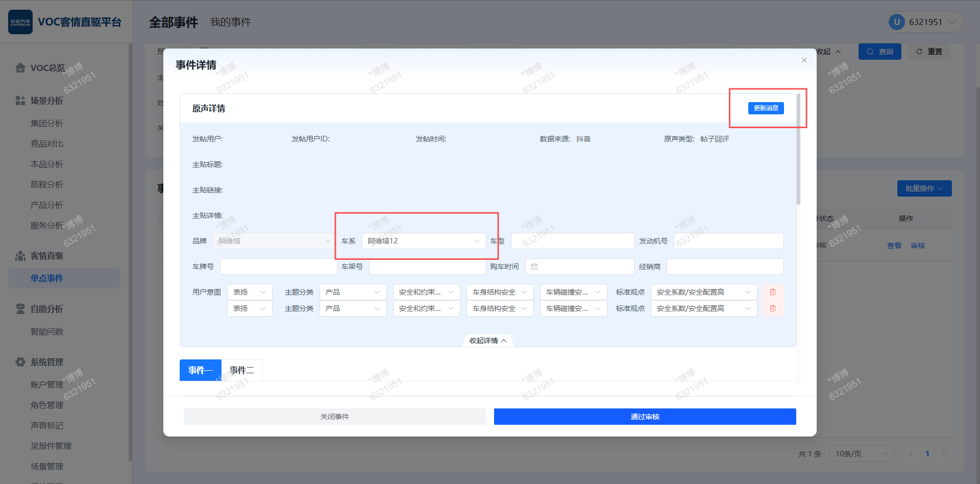Viewport: 980px width, 484px height.
Task: Click the second row red trash delete icon
Action: point(772,308)
